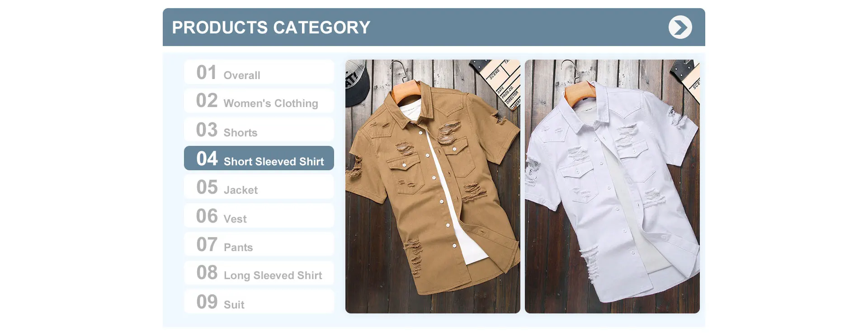Open the 09 Suit category
Screen dimensions: 868x336
[259, 301]
